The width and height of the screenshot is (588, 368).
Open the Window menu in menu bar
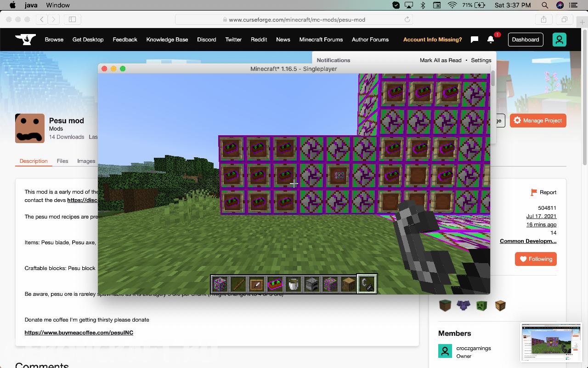[x=58, y=5]
